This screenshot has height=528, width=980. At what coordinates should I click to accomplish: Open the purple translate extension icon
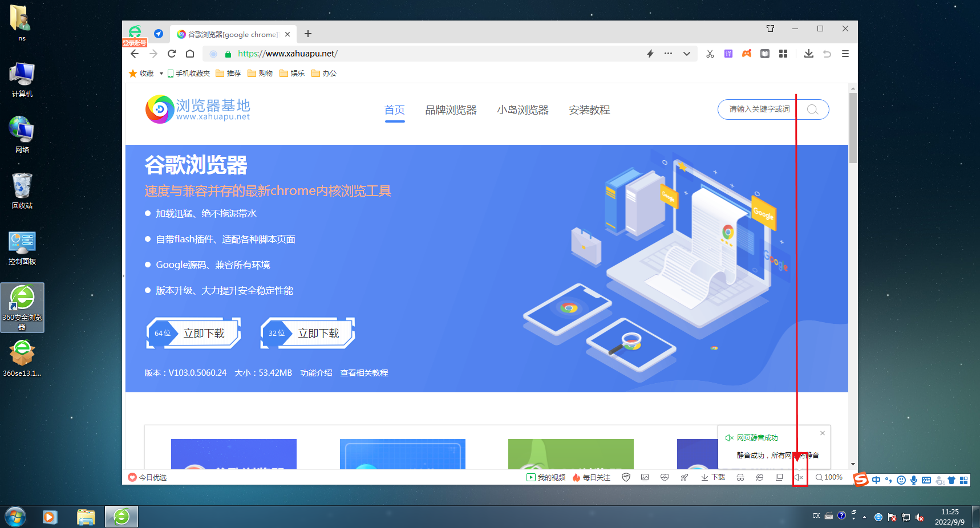728,54
